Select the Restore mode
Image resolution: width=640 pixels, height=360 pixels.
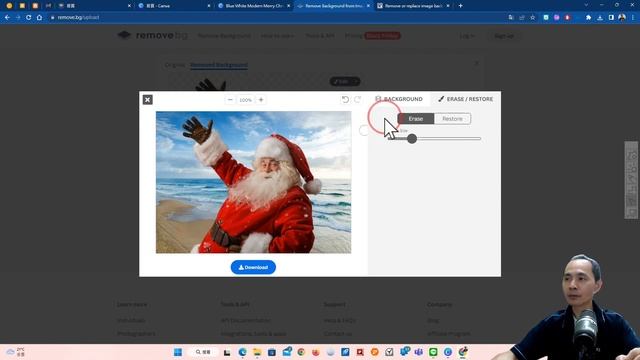[x=452, y=119]
